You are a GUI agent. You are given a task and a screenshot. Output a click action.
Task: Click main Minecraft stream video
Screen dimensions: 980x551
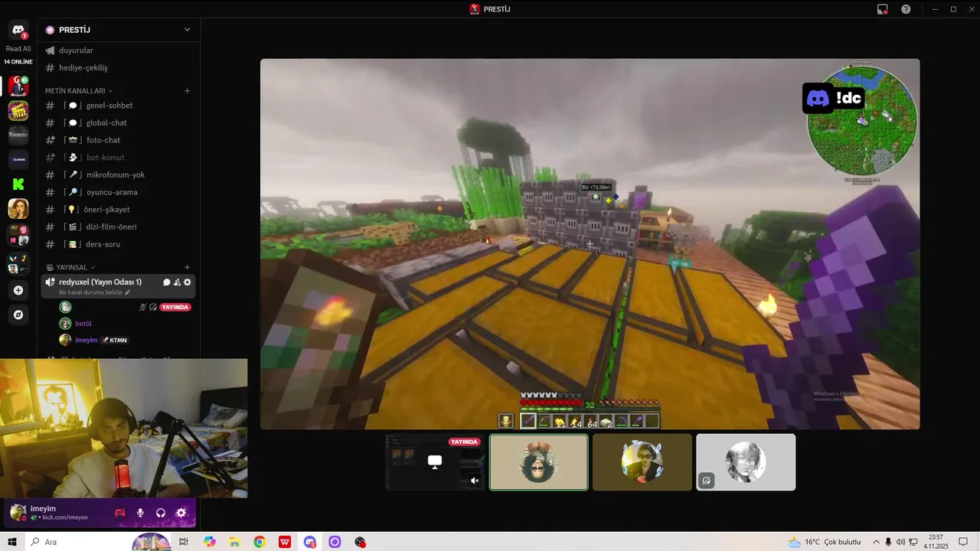(x=590, y=244)
